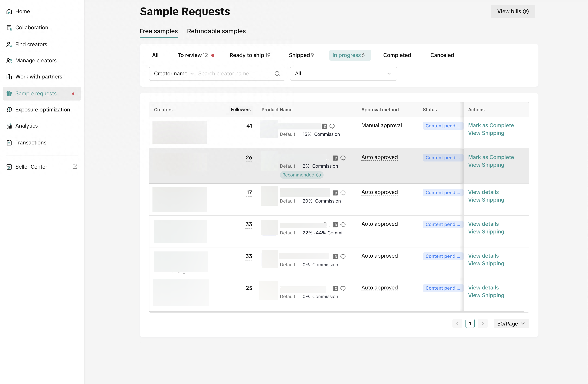
Task: Switch to Ready to ship tab
Action: (x=250, y=55)
